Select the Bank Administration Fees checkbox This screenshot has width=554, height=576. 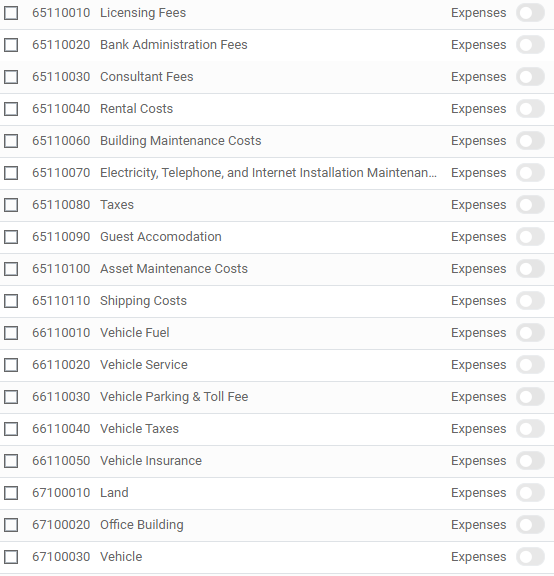pyautogui.click(x=11, y=45)
